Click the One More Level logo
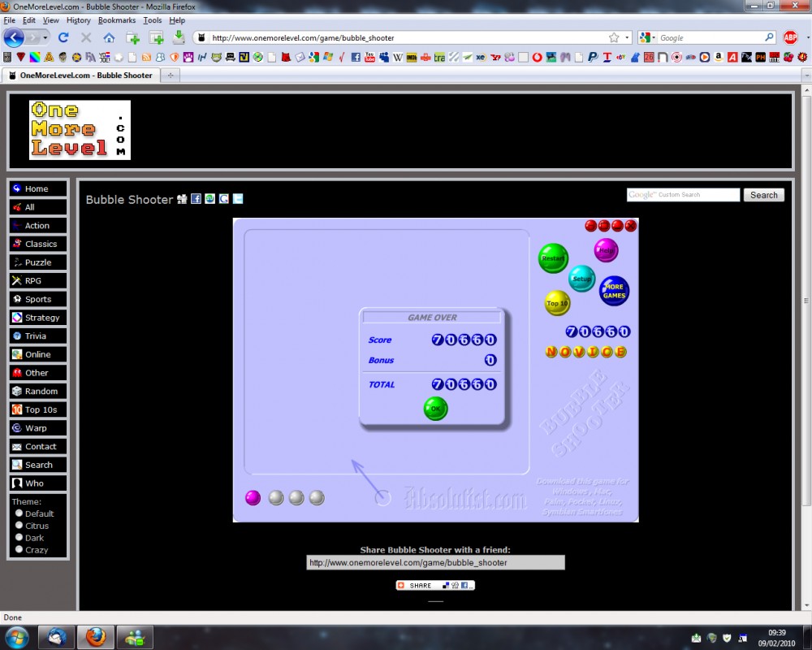This screenshot has height=650, width=812. coord(80,130)
